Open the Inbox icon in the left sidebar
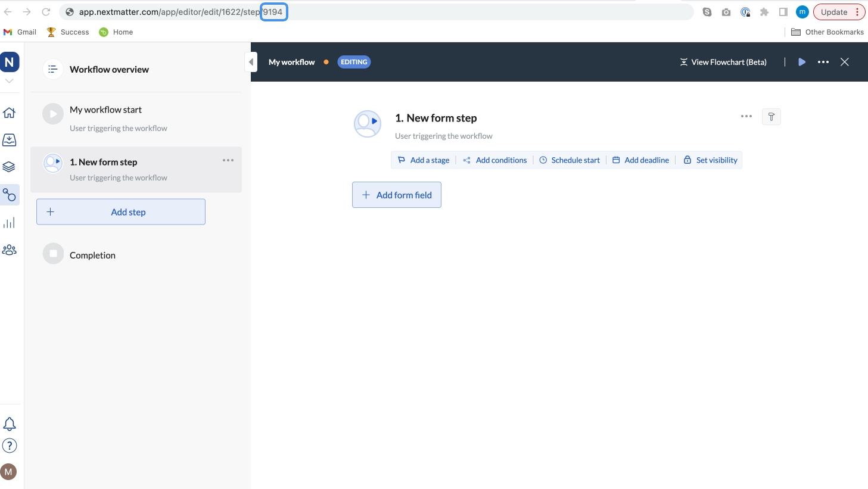This screenshot has width=868, height=489. coord(10,139)
